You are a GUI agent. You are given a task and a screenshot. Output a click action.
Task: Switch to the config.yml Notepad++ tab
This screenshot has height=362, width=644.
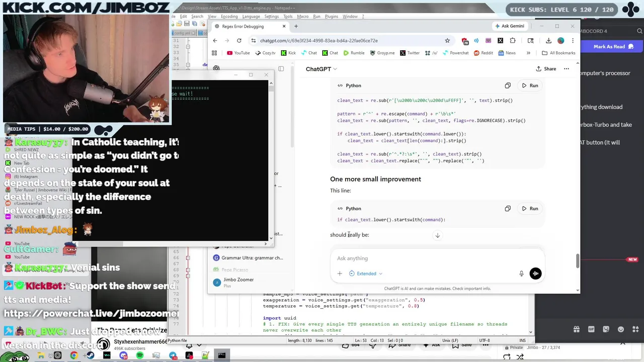182,33
